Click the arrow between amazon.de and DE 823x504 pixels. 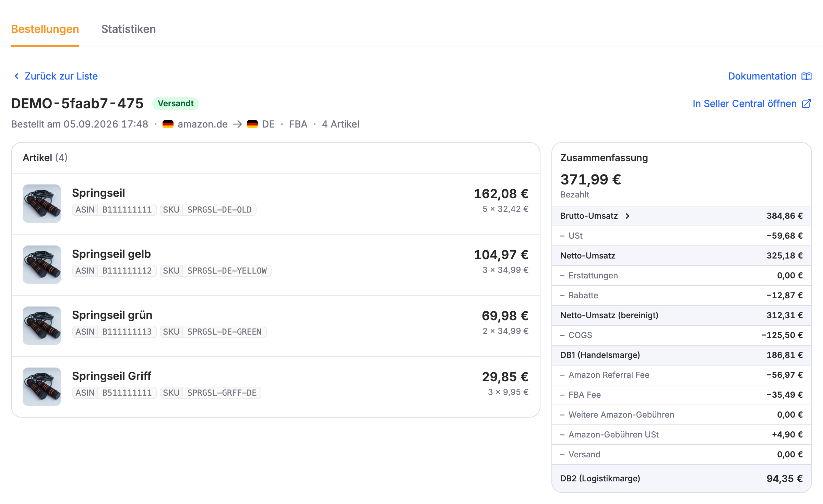(237, 124)
